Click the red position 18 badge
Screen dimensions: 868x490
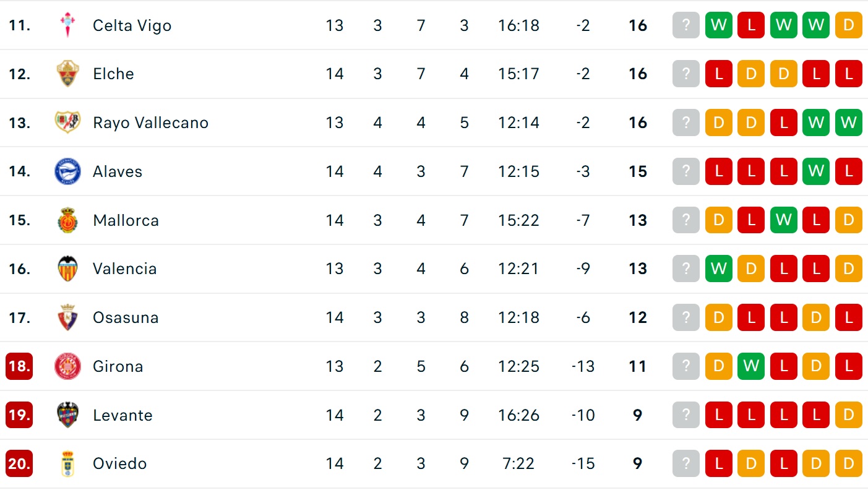(x=19, y=366)
